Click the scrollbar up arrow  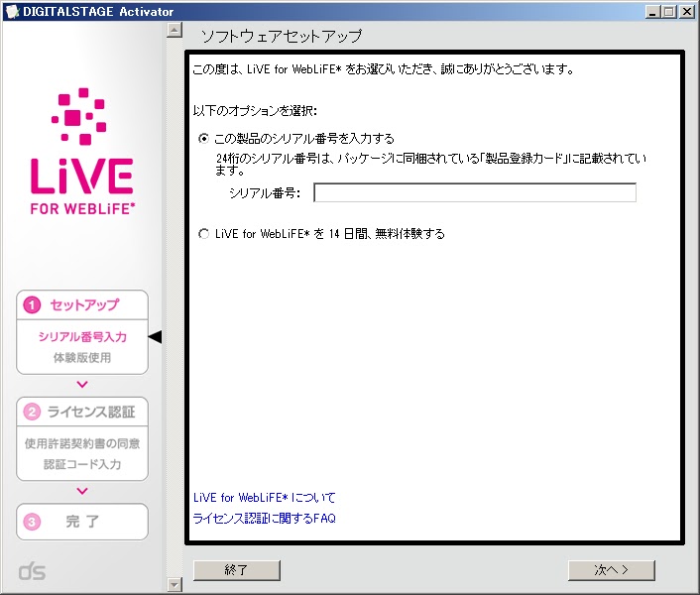[x=175, y=30]
